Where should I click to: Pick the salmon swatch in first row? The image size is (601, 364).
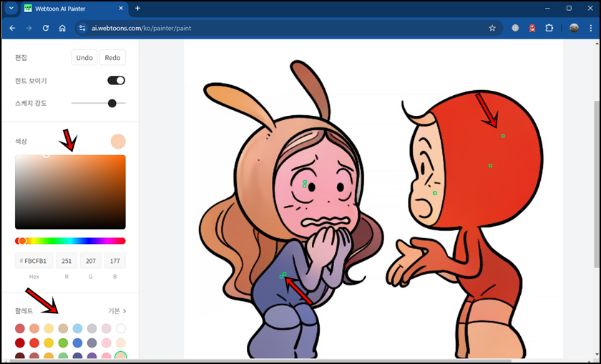click(34, 328)
